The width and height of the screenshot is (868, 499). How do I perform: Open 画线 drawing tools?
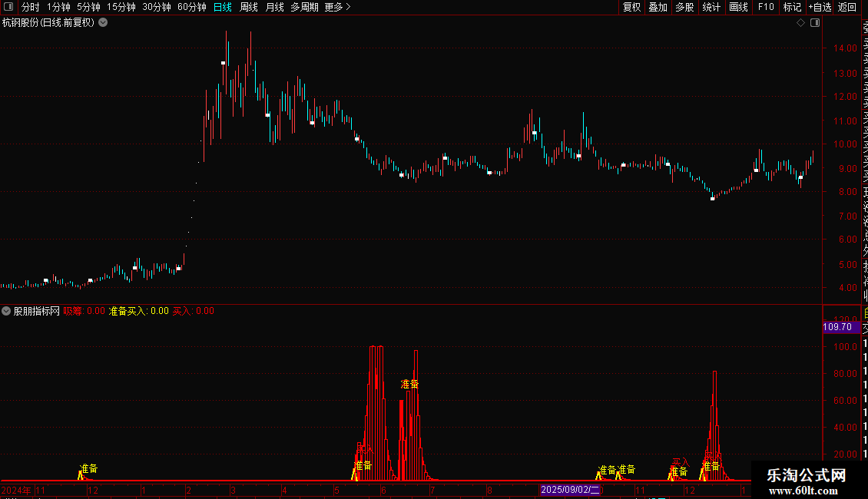[738, 7]
